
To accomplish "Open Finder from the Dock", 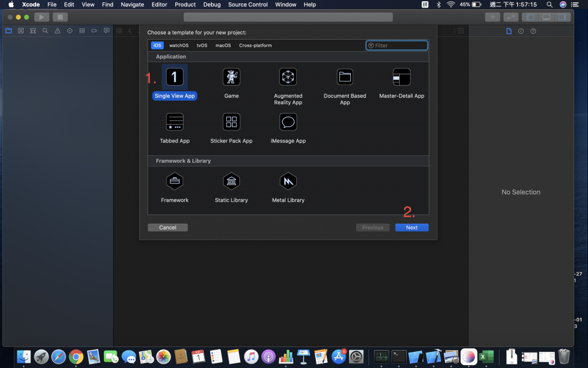I will [24, 356].
